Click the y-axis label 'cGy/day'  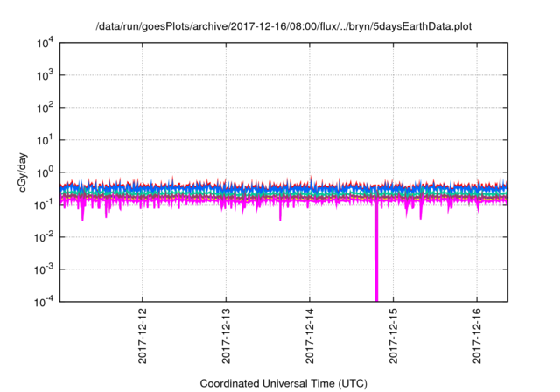pyautogui.click(x=23, y=172)
